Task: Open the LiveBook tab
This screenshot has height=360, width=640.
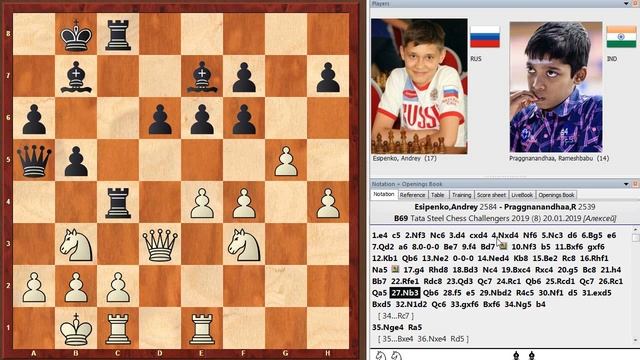Action: 522,195
